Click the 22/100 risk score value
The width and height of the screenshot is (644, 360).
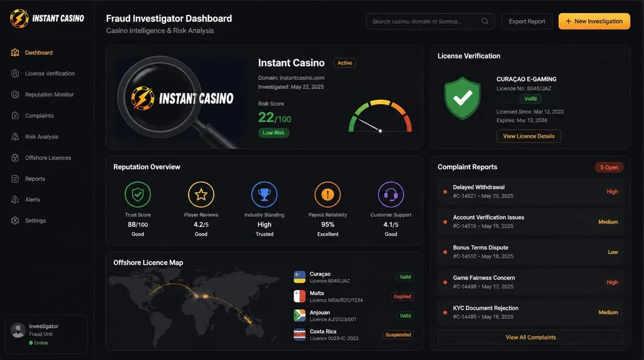point(274,118)
